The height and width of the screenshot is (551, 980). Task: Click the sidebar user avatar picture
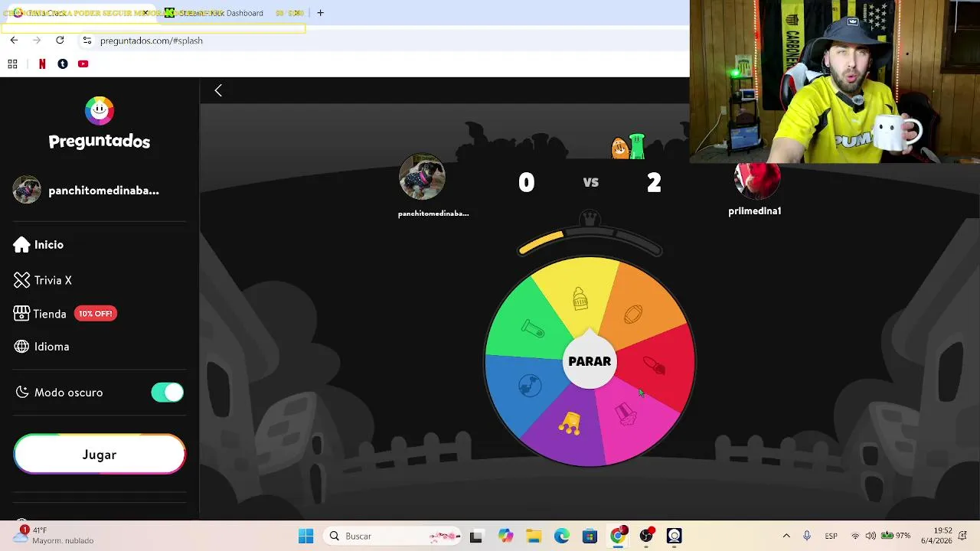click(27, 190)
